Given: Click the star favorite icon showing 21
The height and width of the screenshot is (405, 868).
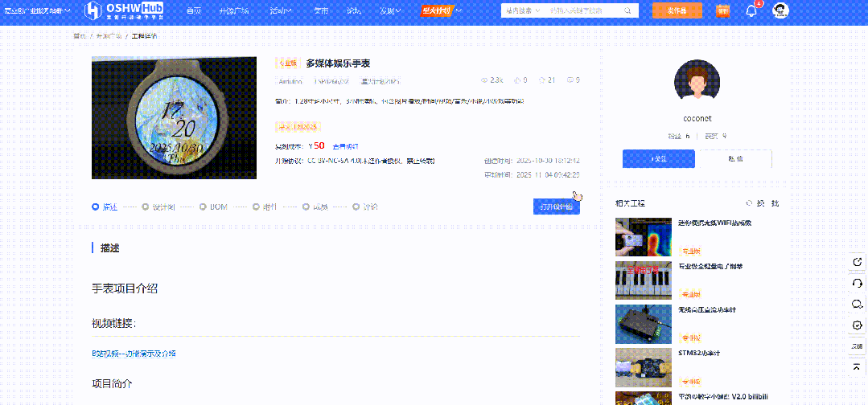Looking at the screenshot, I should point(542,80).
